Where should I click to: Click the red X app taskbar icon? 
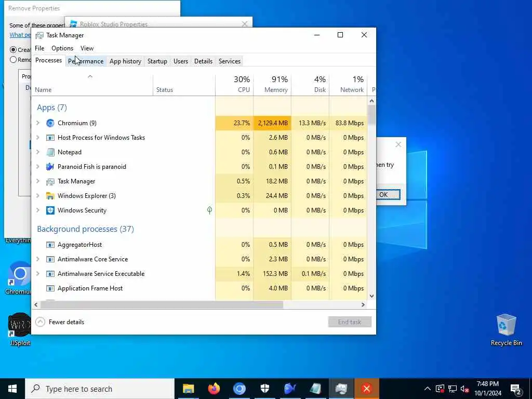[366, 389]
